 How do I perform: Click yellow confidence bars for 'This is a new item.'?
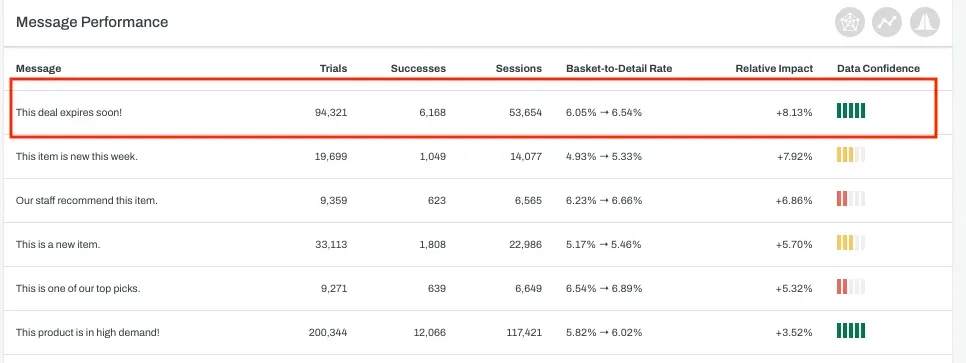click(x=851, y=242)
